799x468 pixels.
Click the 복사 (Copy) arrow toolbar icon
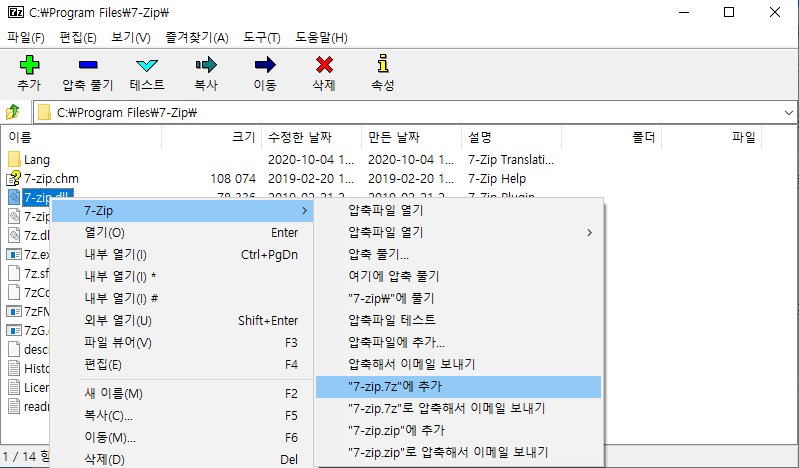[x=206, y=65]
